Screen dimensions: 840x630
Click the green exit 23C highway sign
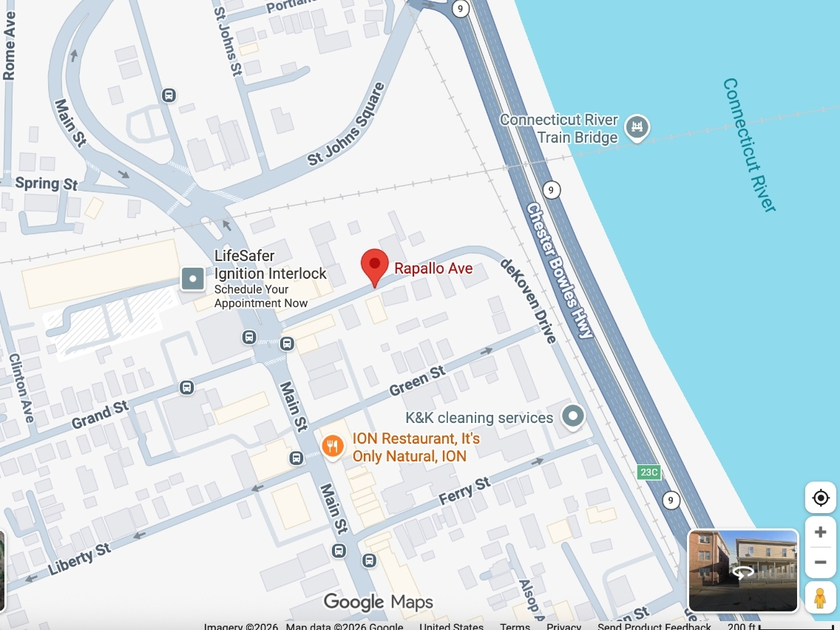coord(648,472)
